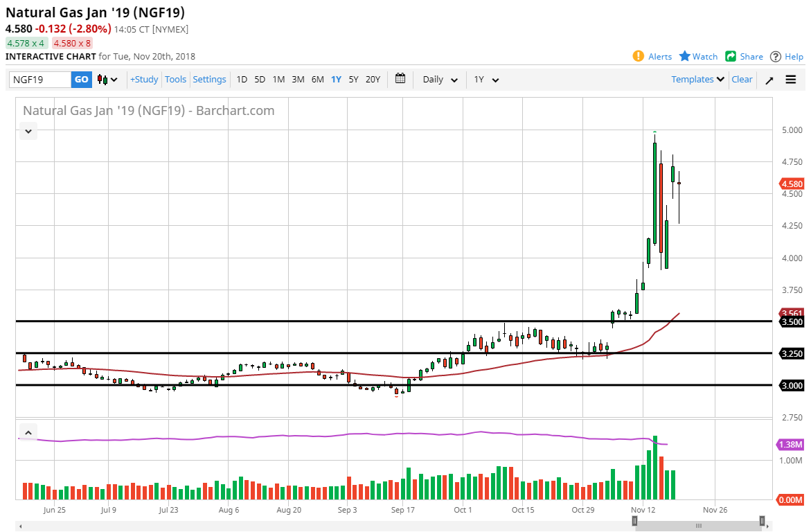Screen dimensions: 811x532
Task: Click the NGF19 symbol input field
Action: [40, 80]
